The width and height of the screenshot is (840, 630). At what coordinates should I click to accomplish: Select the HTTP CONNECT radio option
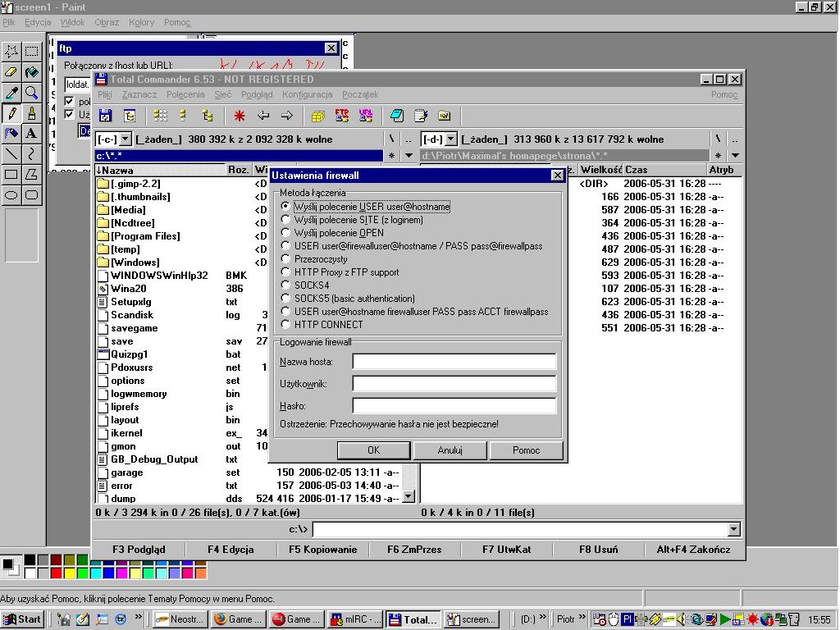tap(285, 325)
